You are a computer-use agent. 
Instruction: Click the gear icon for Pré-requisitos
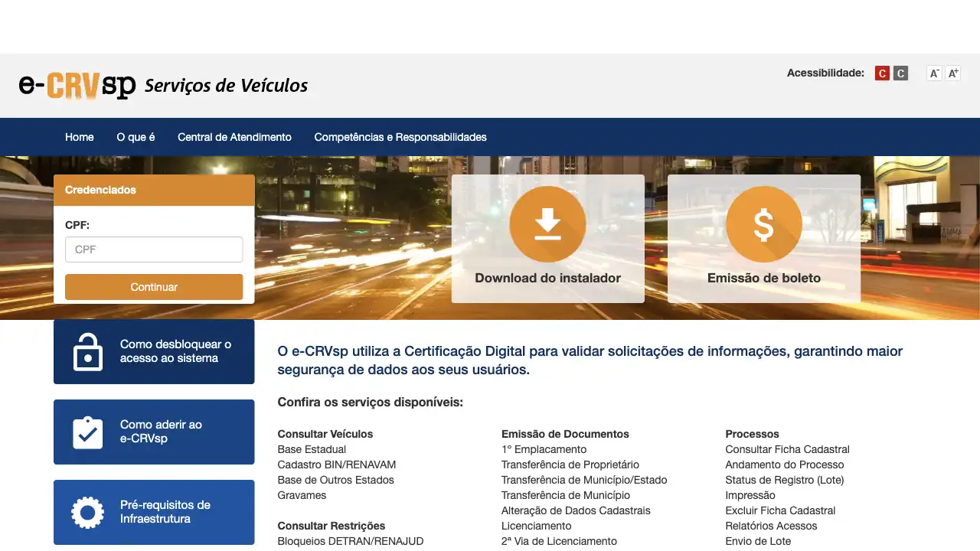click(x=87, y=512)
